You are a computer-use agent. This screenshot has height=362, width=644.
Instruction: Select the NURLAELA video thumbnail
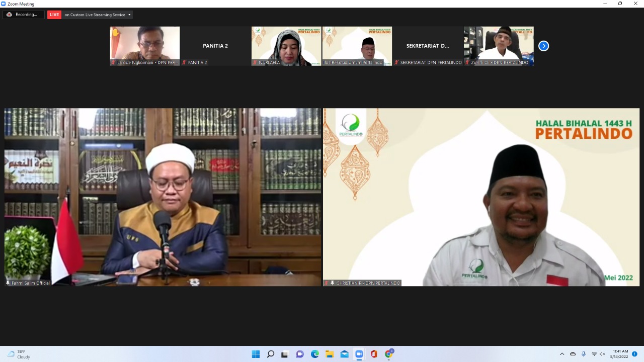(286, 46)
